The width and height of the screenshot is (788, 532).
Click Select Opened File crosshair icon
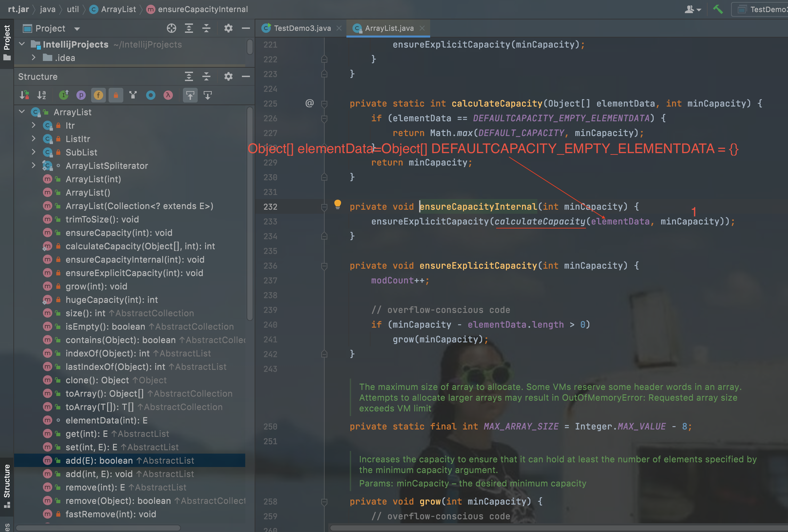172,28
